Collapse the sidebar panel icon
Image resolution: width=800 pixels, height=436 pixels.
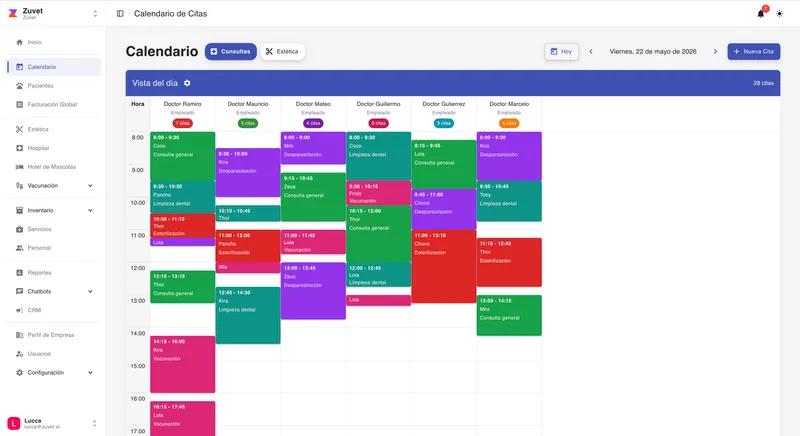coord(120,14)
